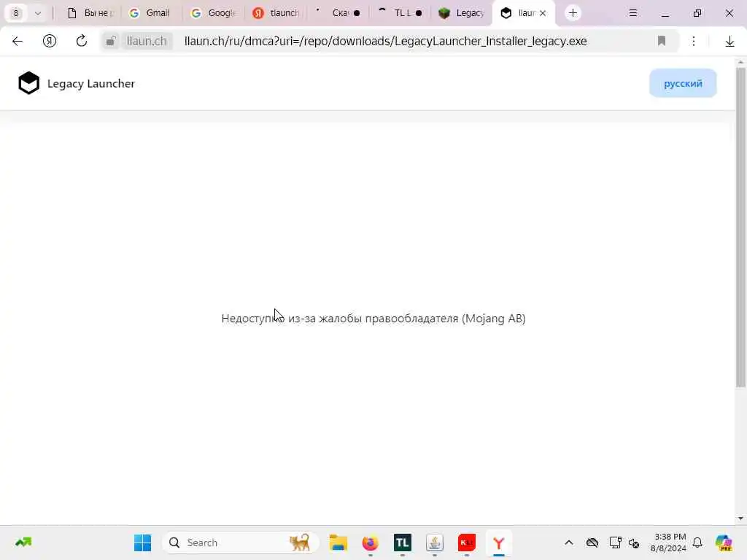Open the tab group counter showing 8
Viewport: 747px width, 560px height.
pyautogui.click(x=16, y=13)
